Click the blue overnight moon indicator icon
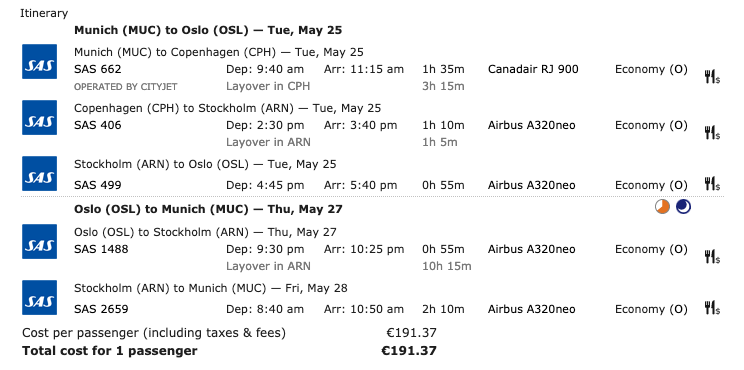 point(683,207)
